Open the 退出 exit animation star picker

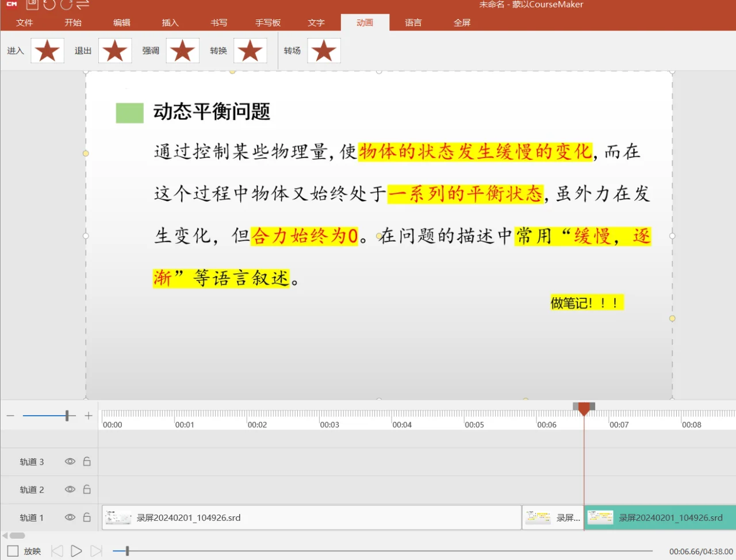[x=114, y=51]
